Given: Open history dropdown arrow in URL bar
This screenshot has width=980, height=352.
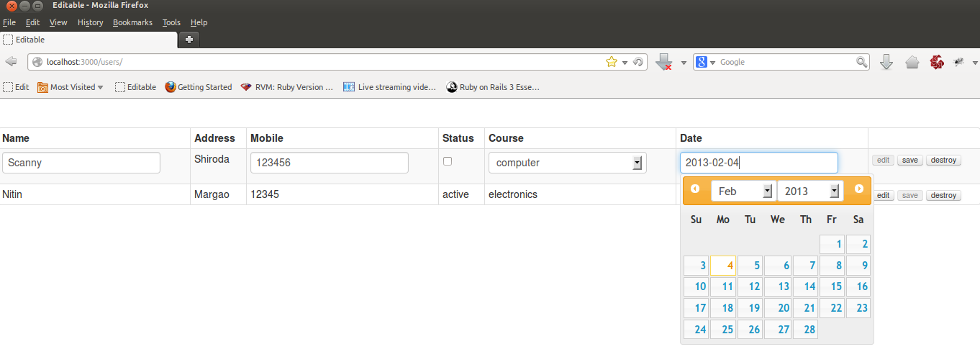Looking at the screenshot, I should tap(625, 63).
